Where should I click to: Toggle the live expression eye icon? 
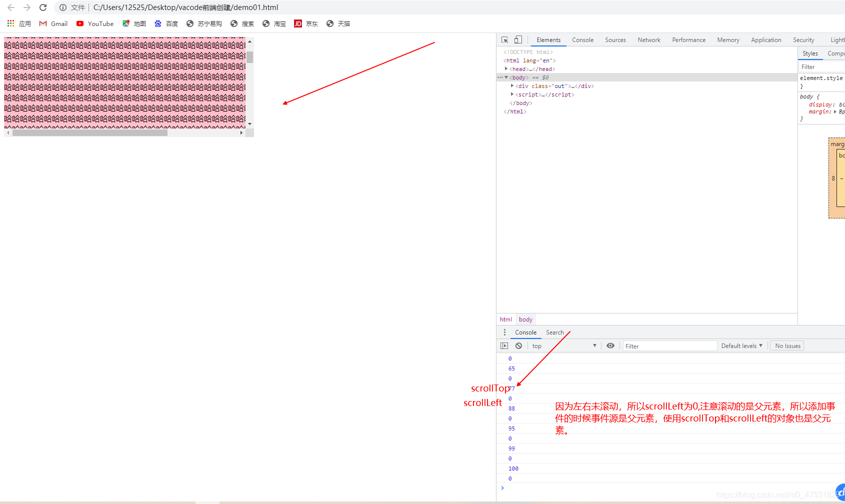[610, 346]
